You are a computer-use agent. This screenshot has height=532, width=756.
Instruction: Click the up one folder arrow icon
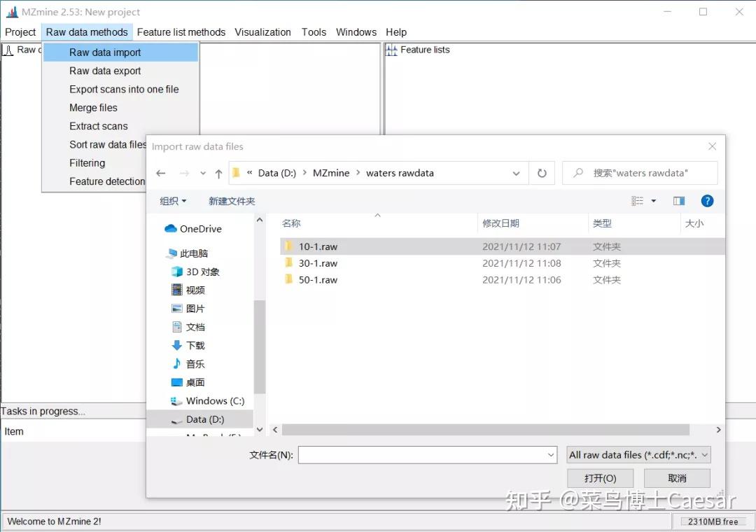tap(218, 172)
